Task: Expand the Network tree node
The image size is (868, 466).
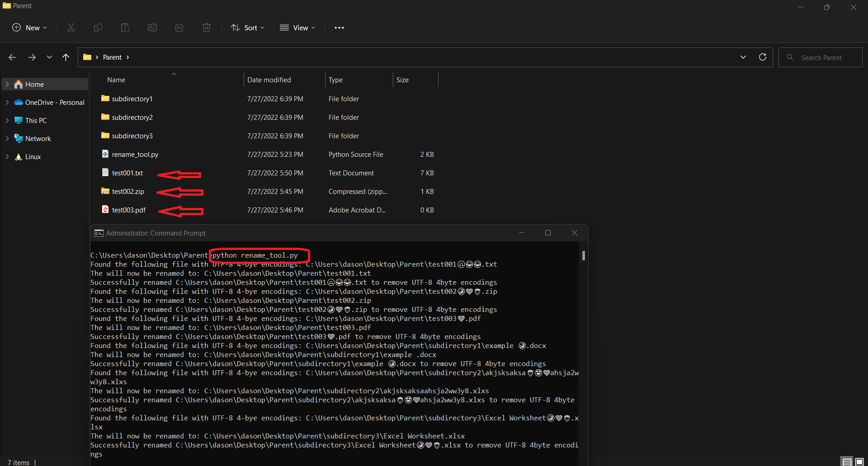Action: point(7,139)
